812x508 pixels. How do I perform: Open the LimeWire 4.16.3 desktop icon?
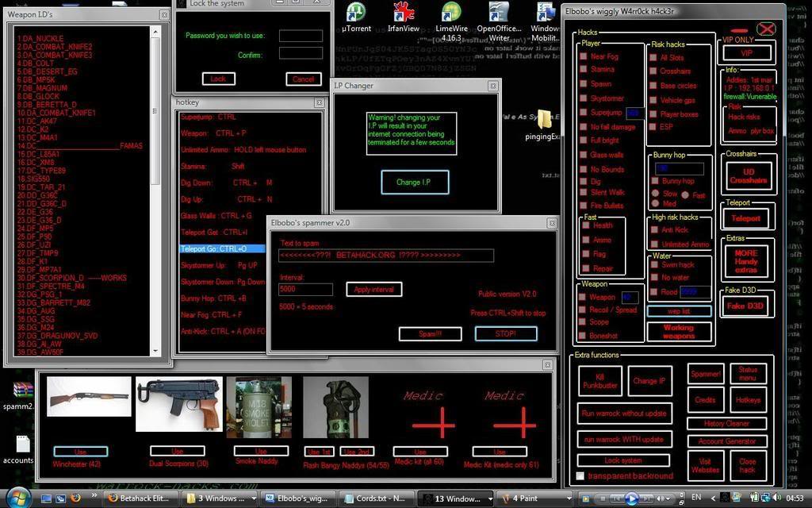point(451,21)
